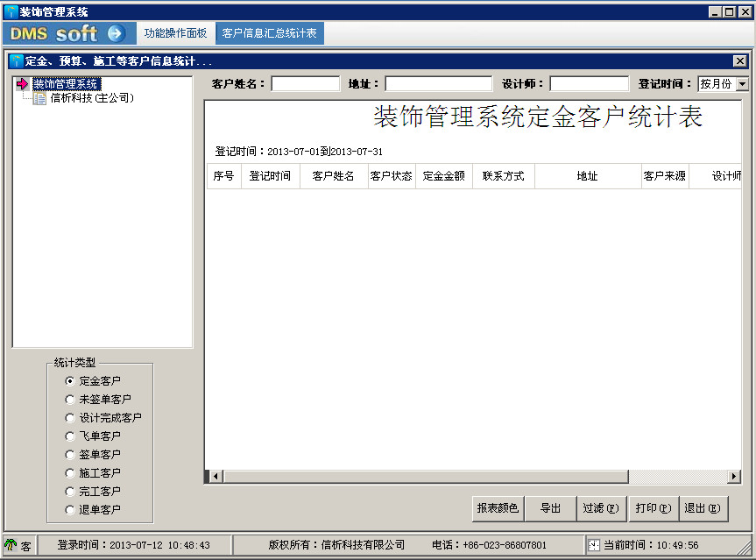Click the 报表颜色 button

498,508
